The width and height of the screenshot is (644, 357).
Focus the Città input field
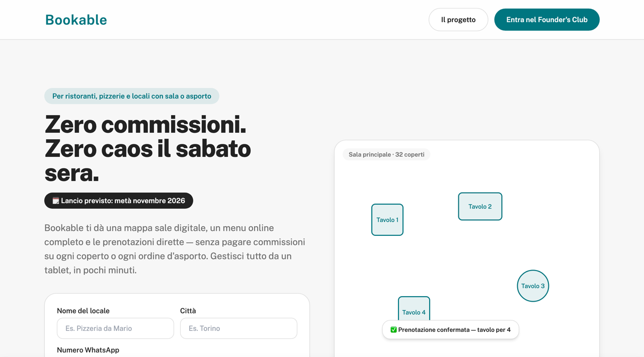[238, 328]
